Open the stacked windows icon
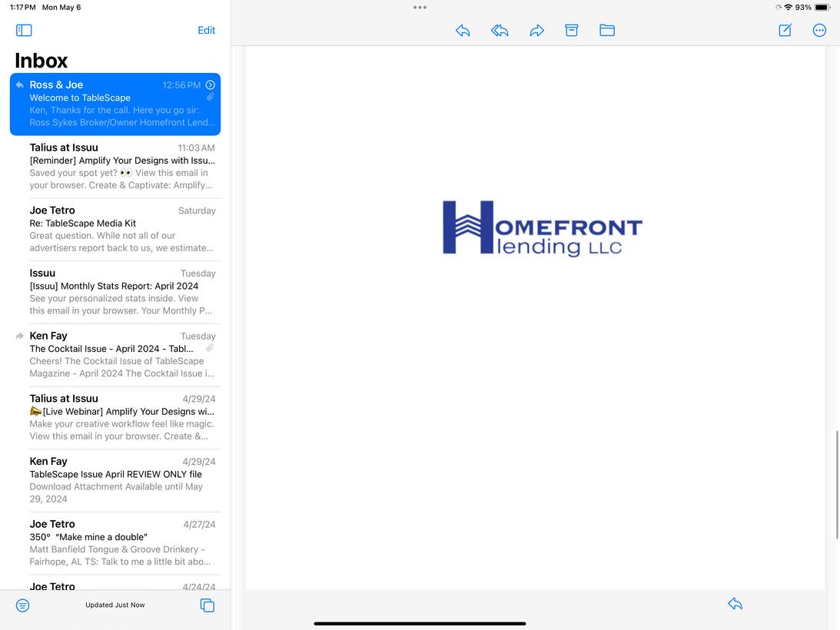 [208, 605]
